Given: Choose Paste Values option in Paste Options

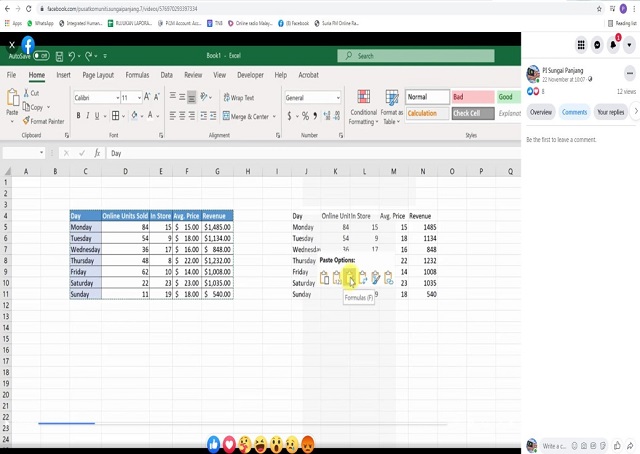Looking at the screenshot, I should (337, 278).
